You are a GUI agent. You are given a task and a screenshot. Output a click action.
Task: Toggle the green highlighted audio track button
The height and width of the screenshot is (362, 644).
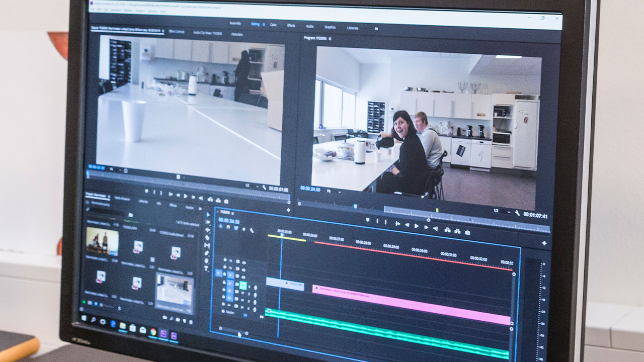pyautogui.click(x=243, y=286)
